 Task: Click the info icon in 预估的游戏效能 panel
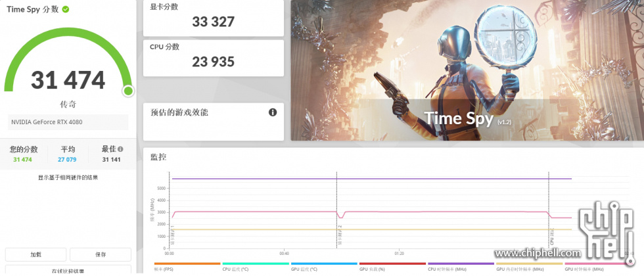pos(273,112)
